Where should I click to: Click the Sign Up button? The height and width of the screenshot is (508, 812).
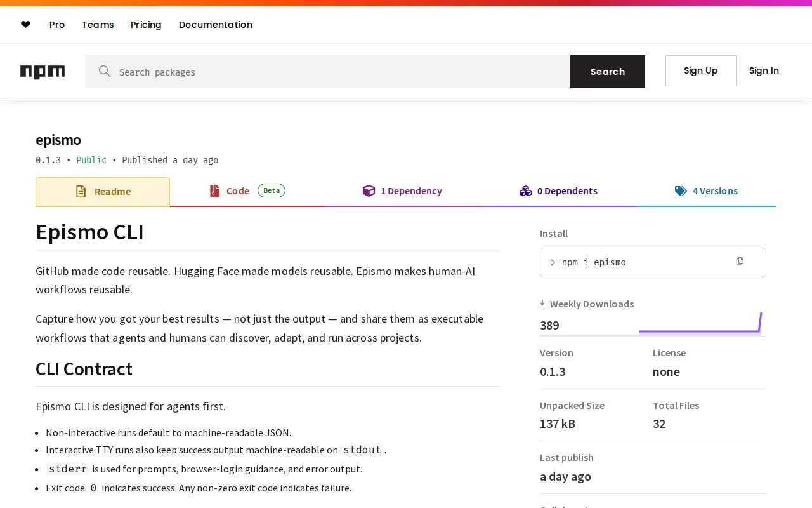point(701,70)
